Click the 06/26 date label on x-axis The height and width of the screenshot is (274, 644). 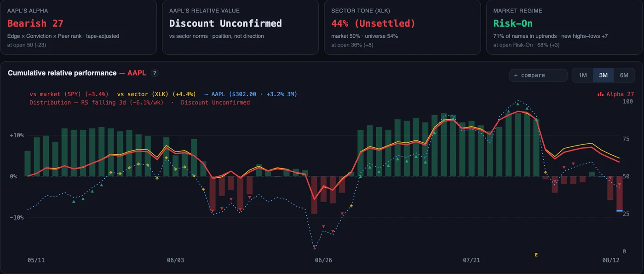pos(323,260)
